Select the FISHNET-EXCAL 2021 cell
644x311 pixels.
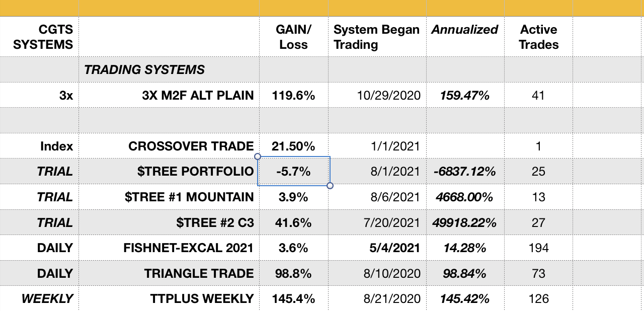point(189,248)
